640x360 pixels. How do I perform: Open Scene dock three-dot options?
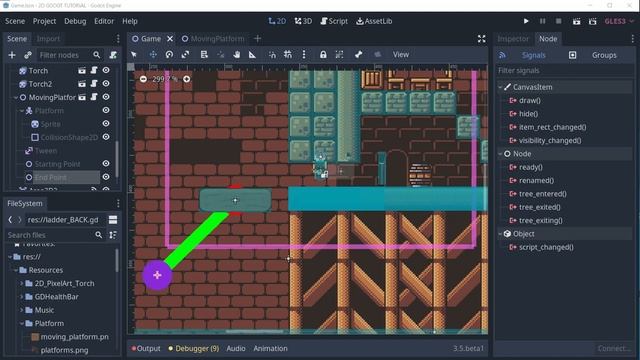[118, 39]
